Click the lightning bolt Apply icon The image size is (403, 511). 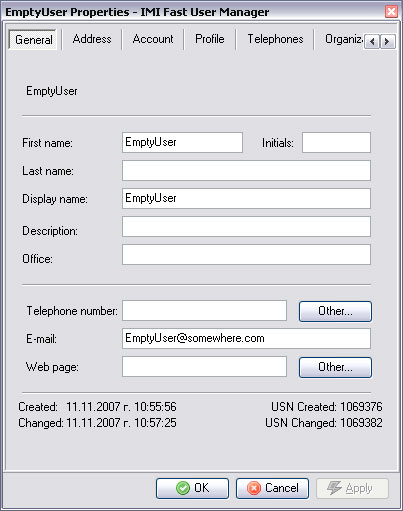[x=334, y=488]
